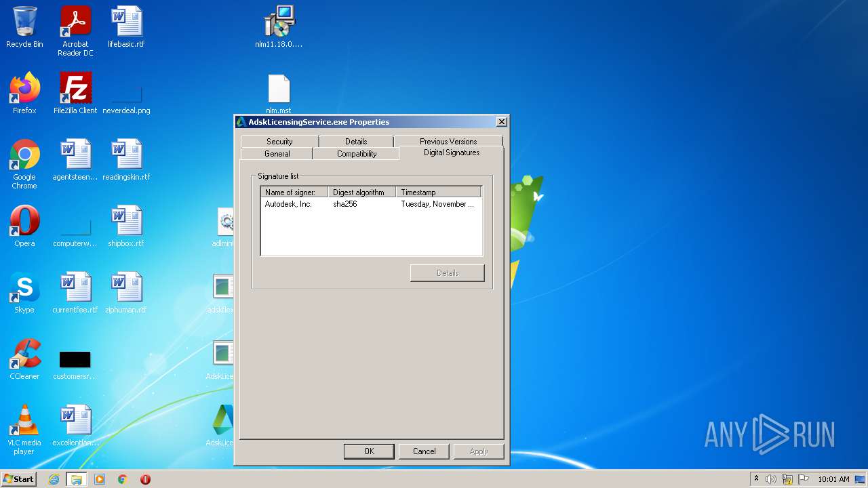Open Chrome from the taskbar
Screen dimensions: 868x488
(123, 479)
